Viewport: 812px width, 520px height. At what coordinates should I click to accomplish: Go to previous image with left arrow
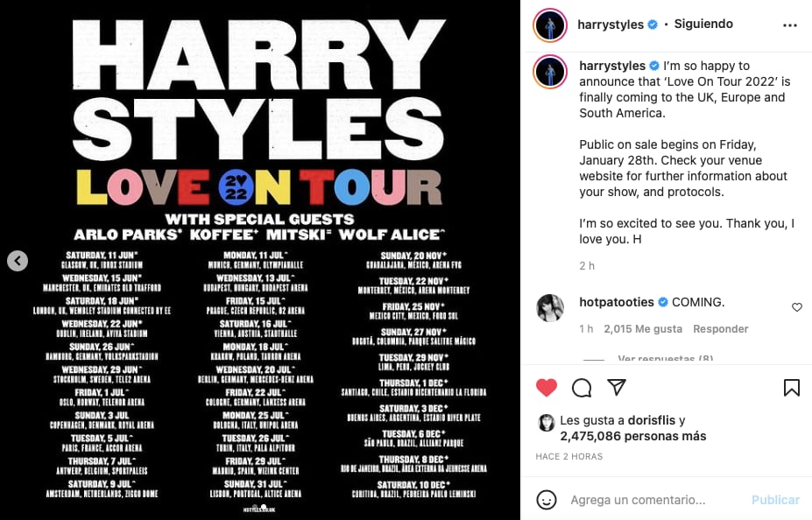(18, 260)
